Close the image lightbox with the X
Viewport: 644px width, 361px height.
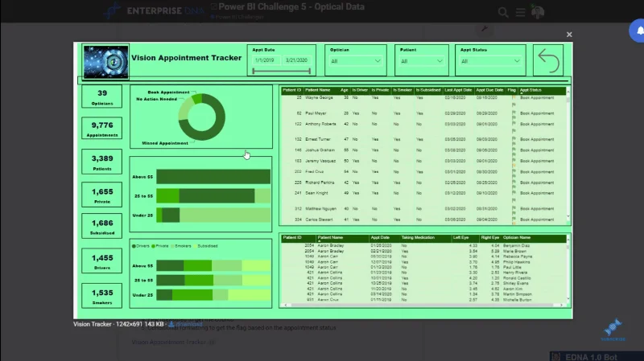pos(569,35)
